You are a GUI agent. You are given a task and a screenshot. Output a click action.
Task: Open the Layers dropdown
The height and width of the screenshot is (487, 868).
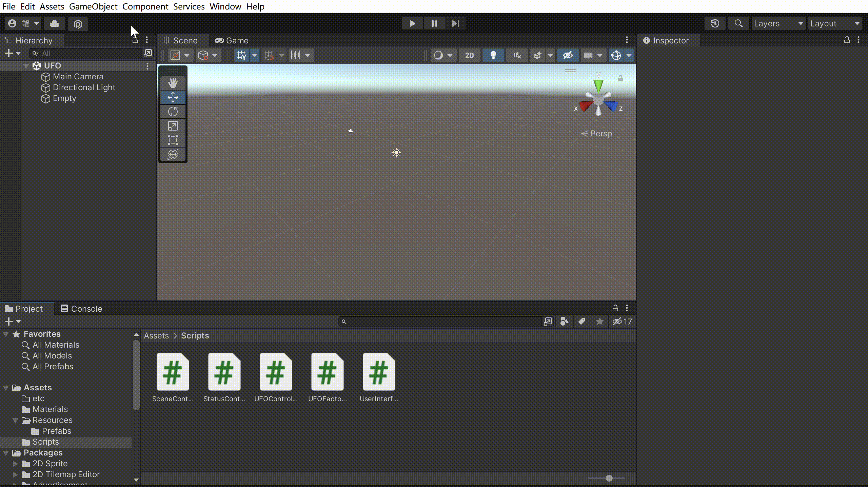point(778,23)
